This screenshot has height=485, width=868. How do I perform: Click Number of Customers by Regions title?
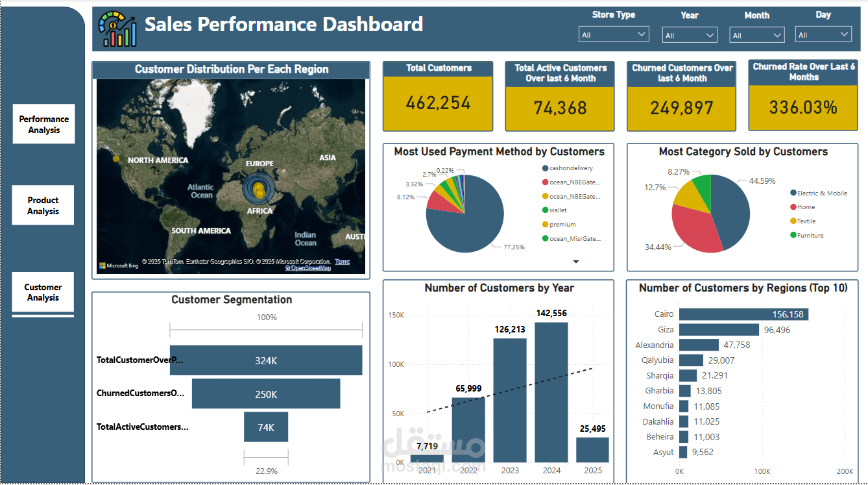click(743, 288)
